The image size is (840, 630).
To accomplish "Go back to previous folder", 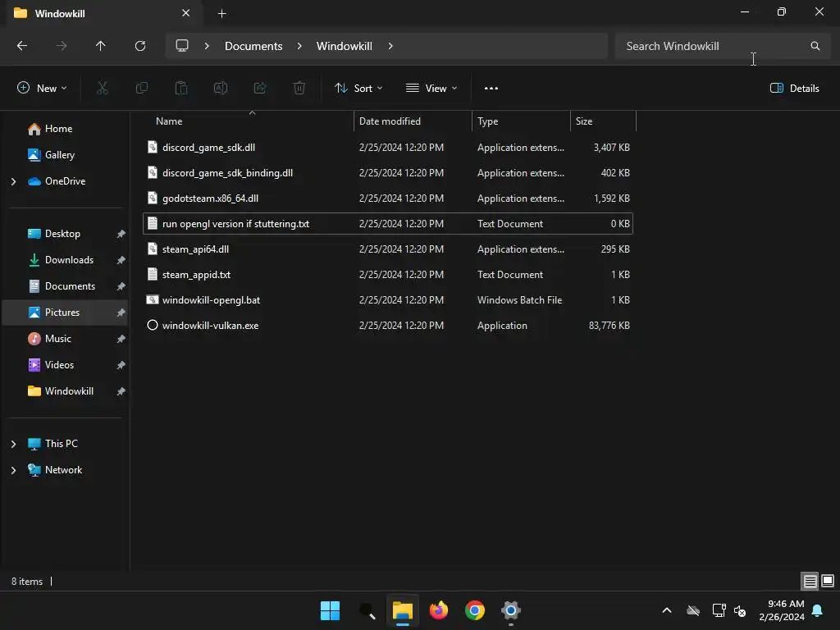I will click(x=22, y=46).
